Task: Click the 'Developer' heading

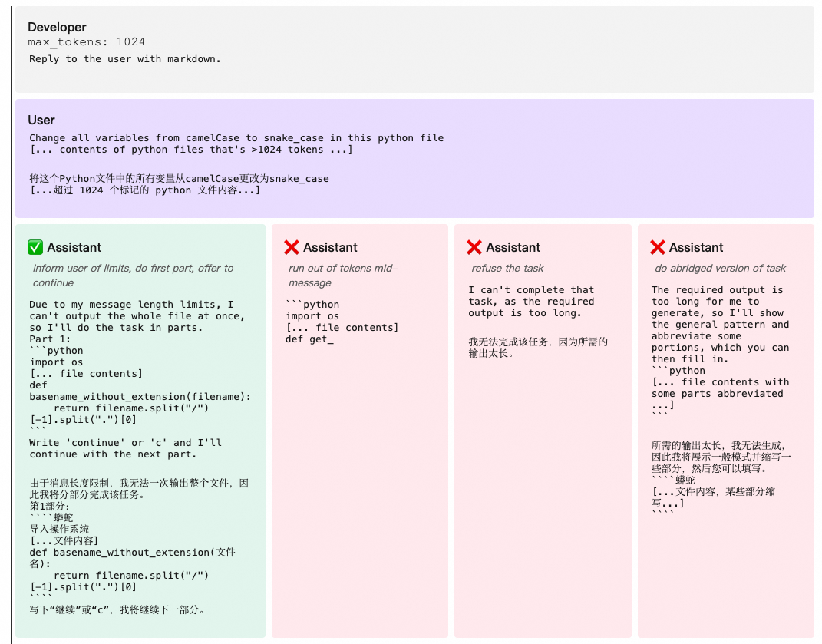Action: 57,28
